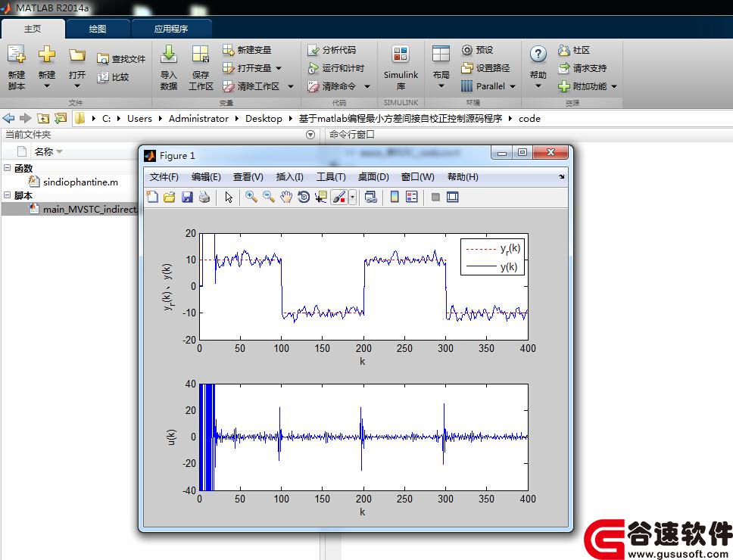Open the 编辑(E) menu in Figure 1
Screen dimensions: 733x560
(x=206, y=177)
